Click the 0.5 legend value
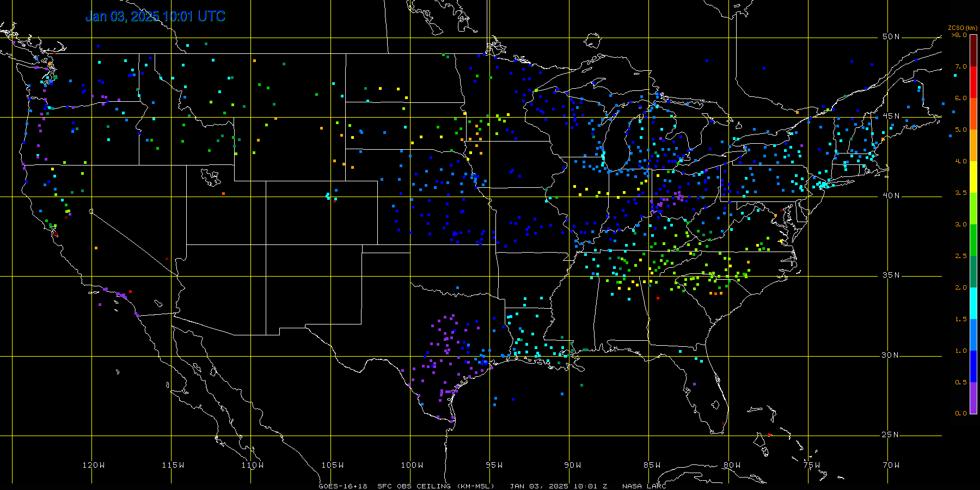Screen dimensions: 980x490 coord(961,382)
